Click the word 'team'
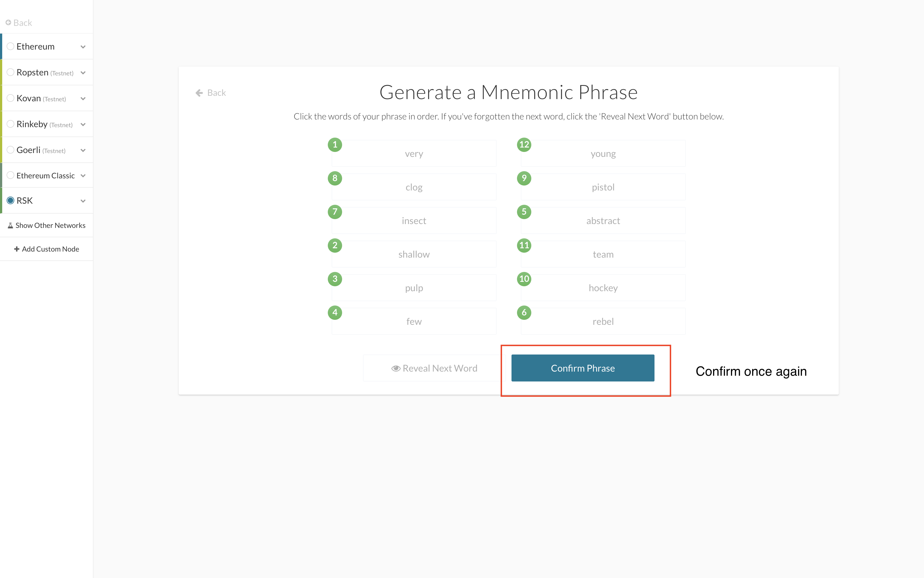 click(x=603, y=254)
